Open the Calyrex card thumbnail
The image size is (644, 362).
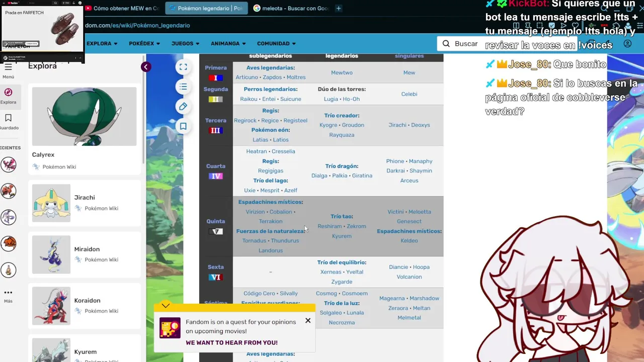click(x=84, y=117)
